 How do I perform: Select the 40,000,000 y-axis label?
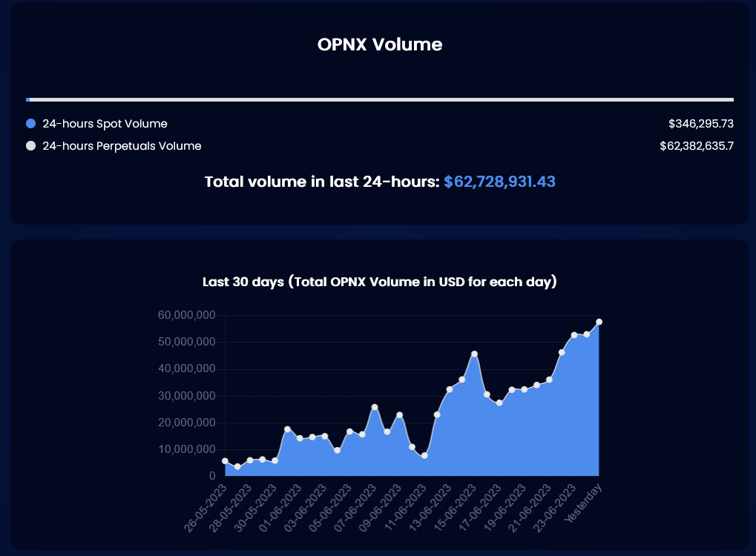(187, 369)
